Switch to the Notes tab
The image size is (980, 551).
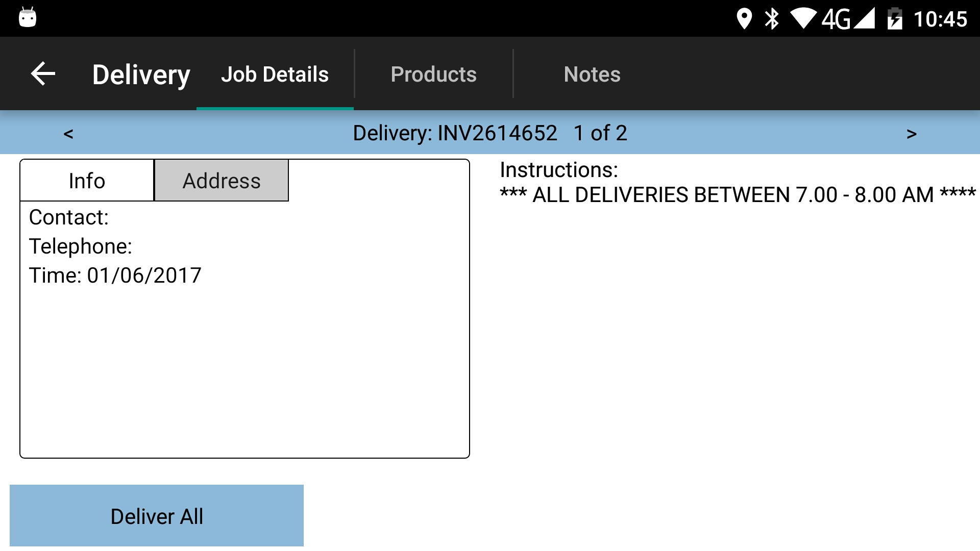point(592,74)
